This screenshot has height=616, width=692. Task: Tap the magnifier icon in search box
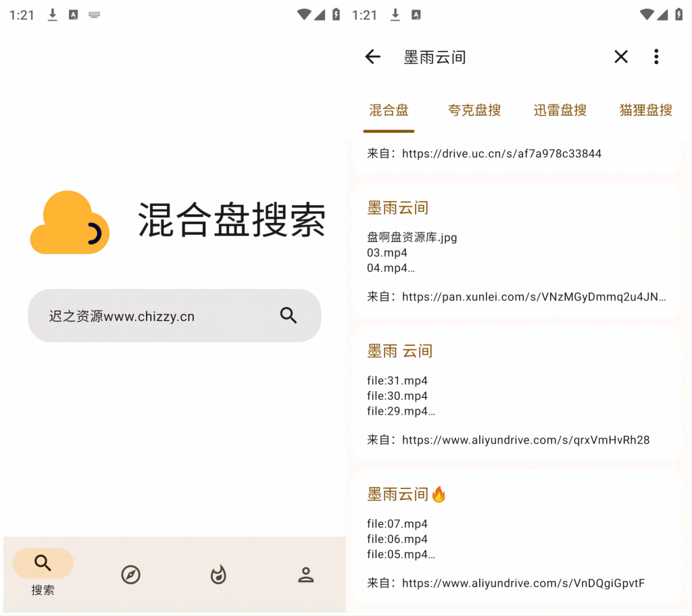click(x=289, y=315)
